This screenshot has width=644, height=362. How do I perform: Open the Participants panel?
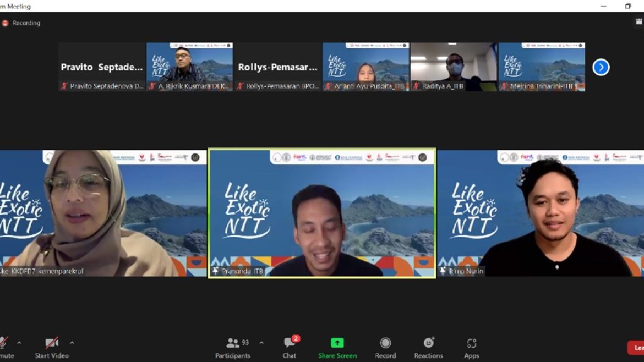[x=233, y=348]
